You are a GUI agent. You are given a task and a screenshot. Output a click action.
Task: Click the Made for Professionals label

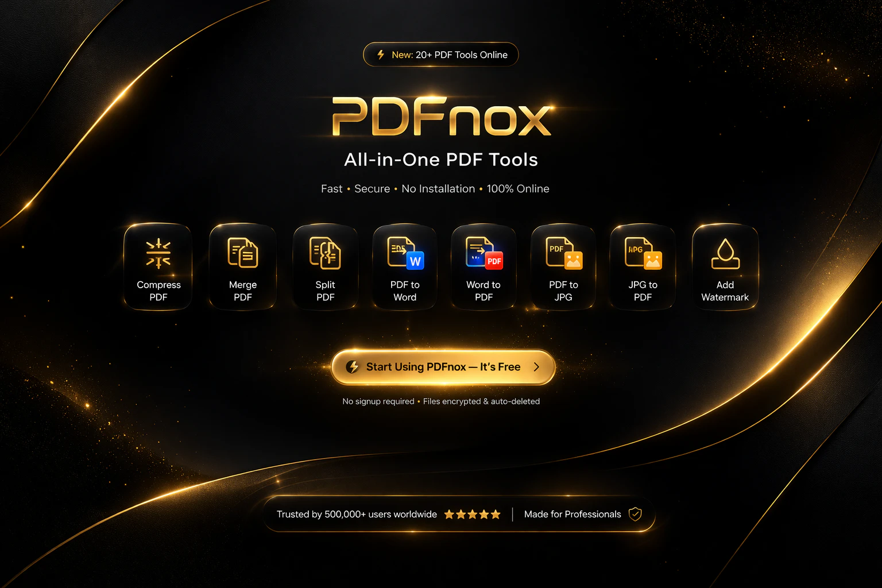coord(572,514)
